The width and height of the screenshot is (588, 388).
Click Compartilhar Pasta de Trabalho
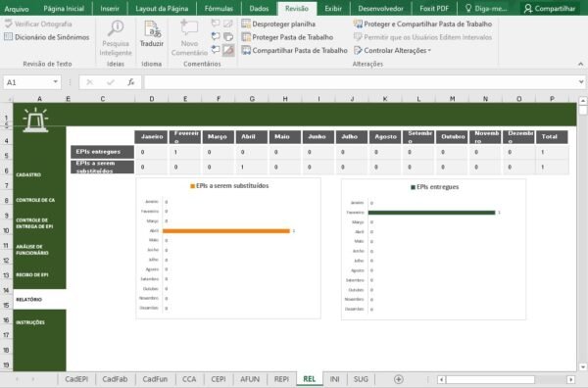294,50
